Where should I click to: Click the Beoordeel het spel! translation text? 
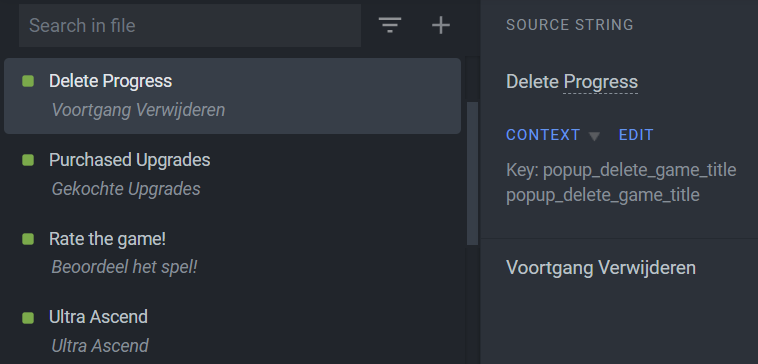[x=125, y=267]
